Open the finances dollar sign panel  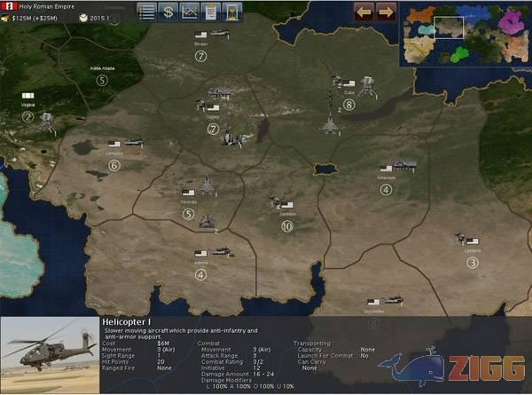tap(168, 12)
